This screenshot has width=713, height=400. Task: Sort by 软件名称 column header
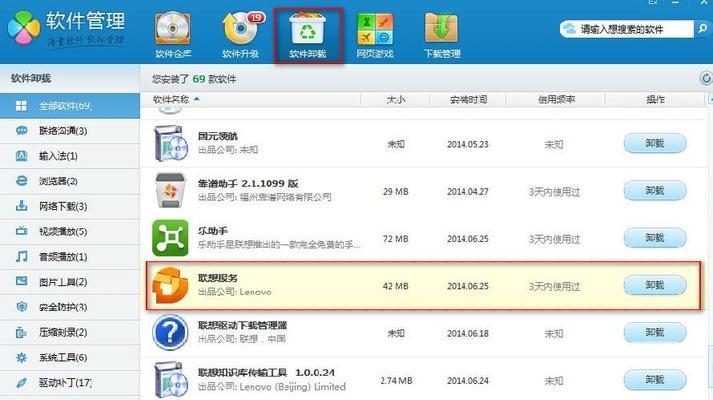(171, 100)
